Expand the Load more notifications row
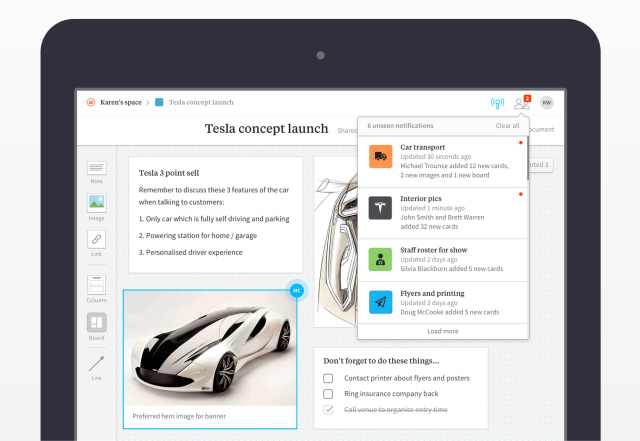Screen dimensions: 640x441 coord(443,331)
